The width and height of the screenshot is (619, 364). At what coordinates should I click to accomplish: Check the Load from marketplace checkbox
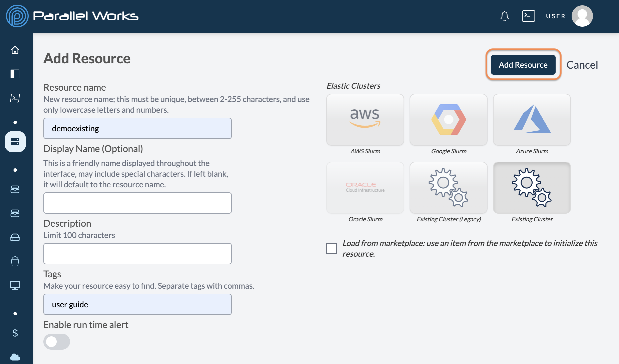(332, 248)
